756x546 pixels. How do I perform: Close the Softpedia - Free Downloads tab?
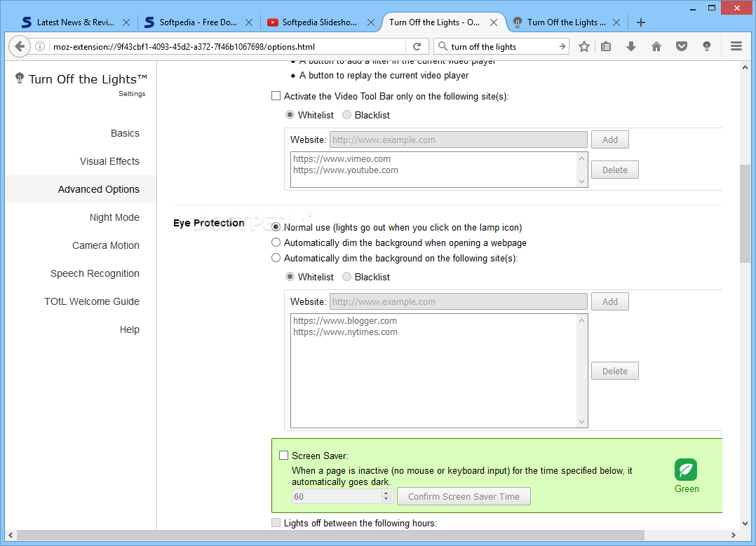(249, 22)
